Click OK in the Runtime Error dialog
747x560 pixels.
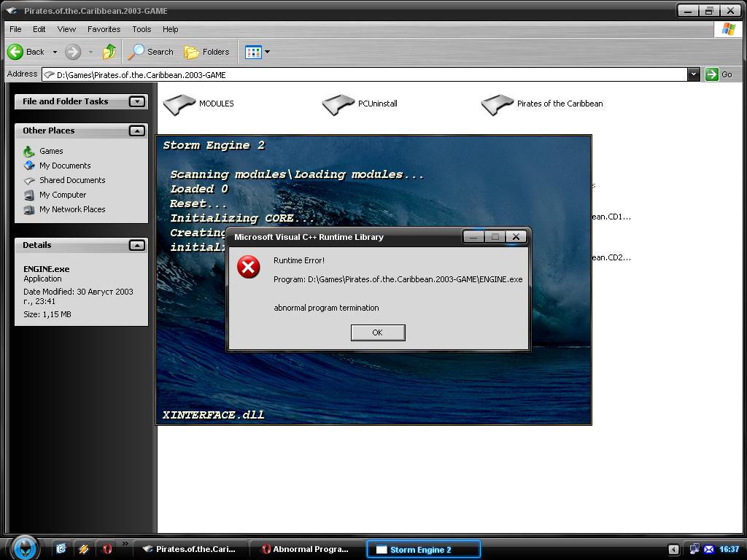pos(378,332)
